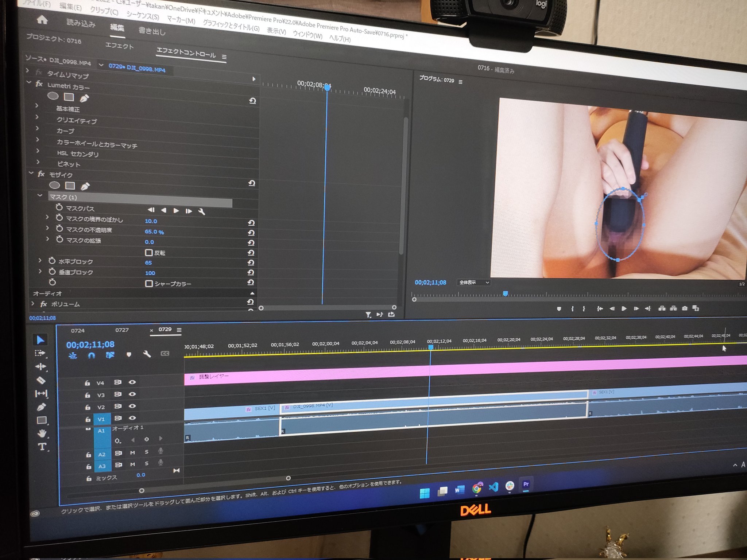Add a marker from the timeline header
Screen dimensions: 747x560
click(x=129, y=354)
